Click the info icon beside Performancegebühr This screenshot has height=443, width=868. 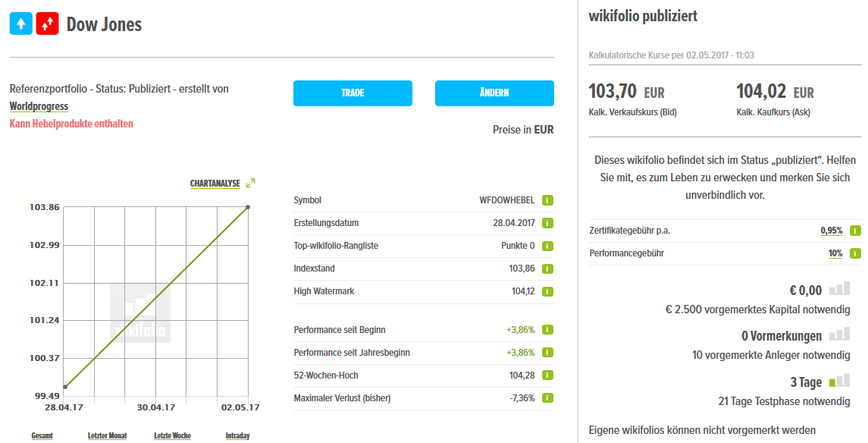coord(854,253)
